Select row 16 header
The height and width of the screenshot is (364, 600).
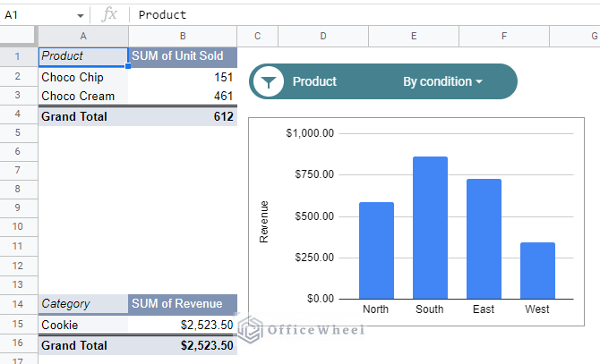pyautogui.click(x=19, y=343)
